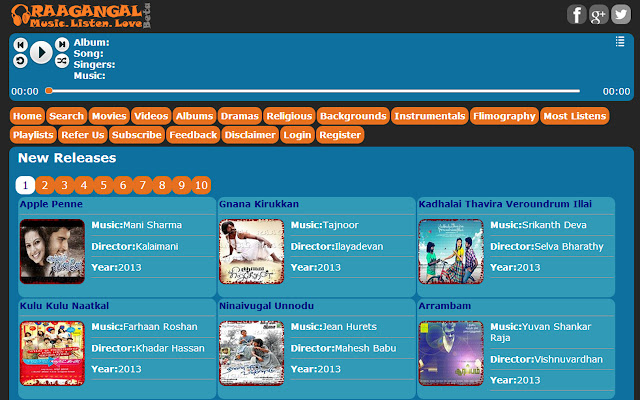640x400 pixels.
Task: Click the previous track button
Action: pyautogui.click(x=20, y=44)
